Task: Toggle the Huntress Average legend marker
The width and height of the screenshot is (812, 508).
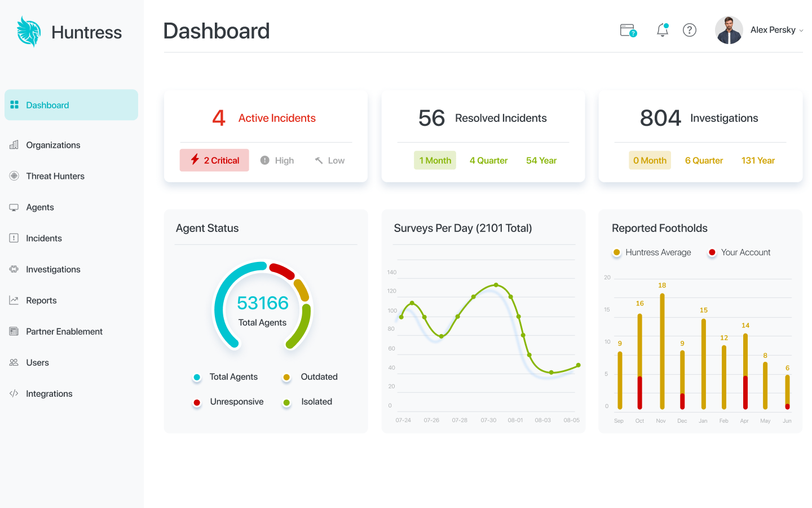Action: click(x=617, y=252)
